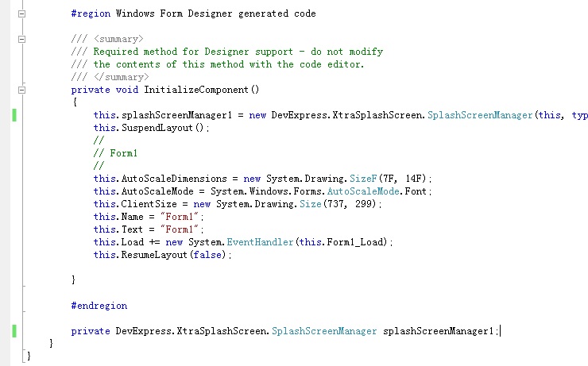Image resolution: width=588 pixels, height=366 pixels.
Task: Click the green change marker beside splashScreenManager1 assignment
Action: tap(14, 115)
